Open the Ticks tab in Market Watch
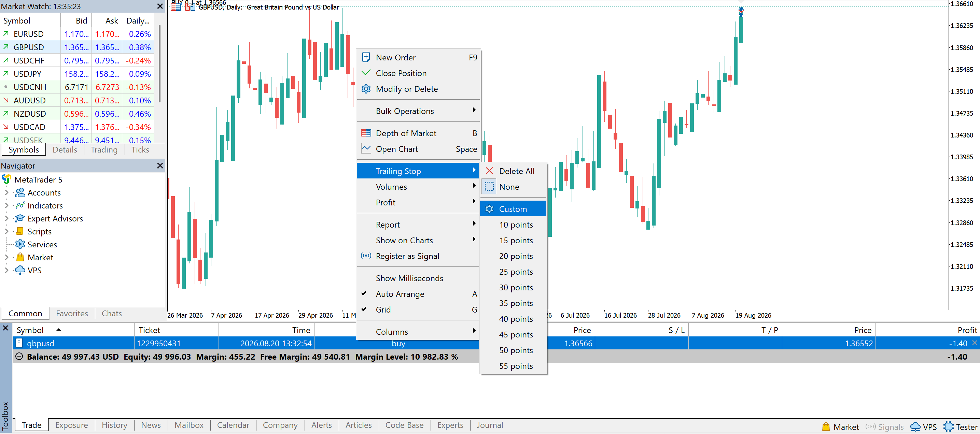The image size is (980, 434). pos(140,149)
